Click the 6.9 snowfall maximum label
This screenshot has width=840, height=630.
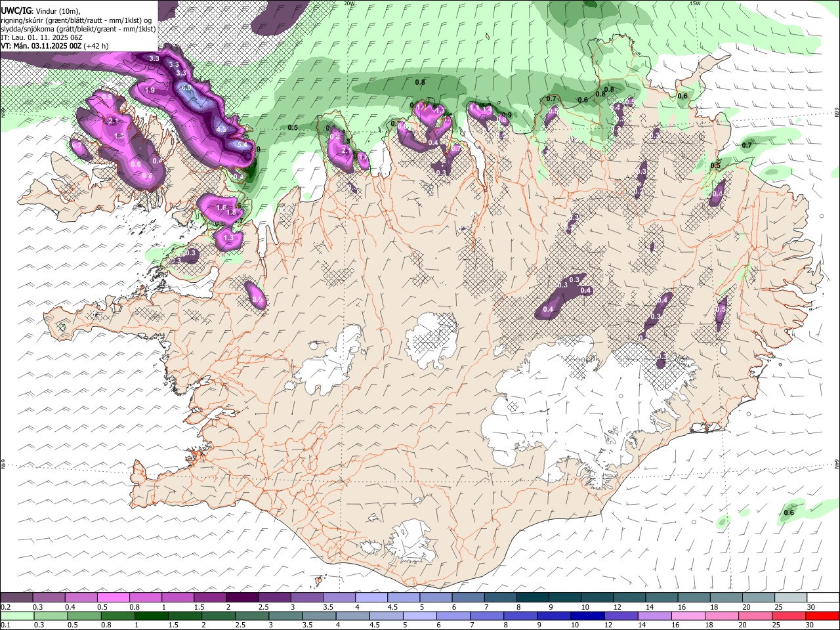[x=186, y=87]
